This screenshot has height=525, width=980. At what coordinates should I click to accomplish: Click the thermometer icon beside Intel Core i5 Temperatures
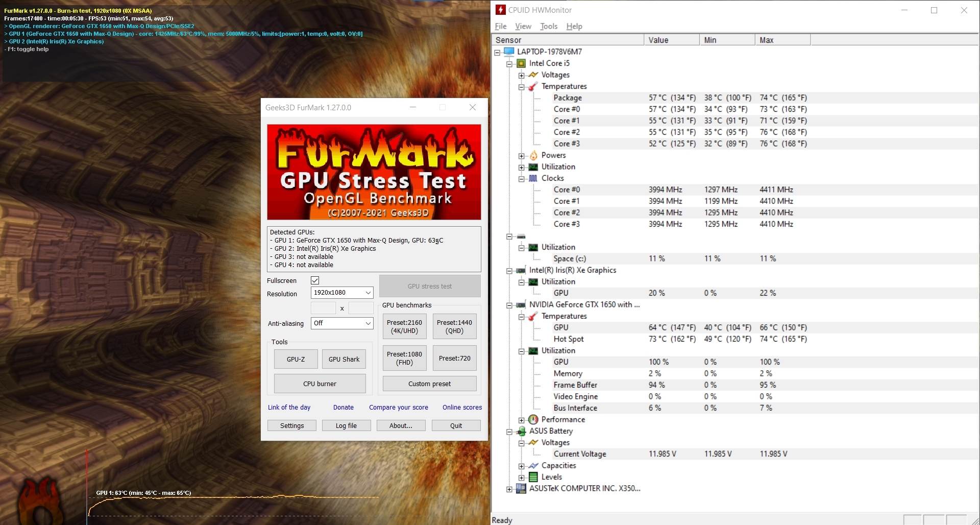pos(533,86)
